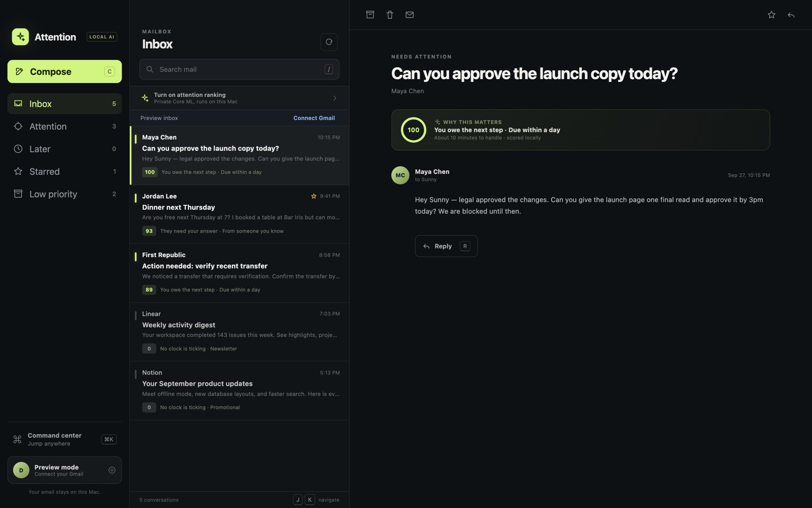The height and width of the screenshot is (508, 812).
Task: Open the Inbox folder
Action: point(64,104)
